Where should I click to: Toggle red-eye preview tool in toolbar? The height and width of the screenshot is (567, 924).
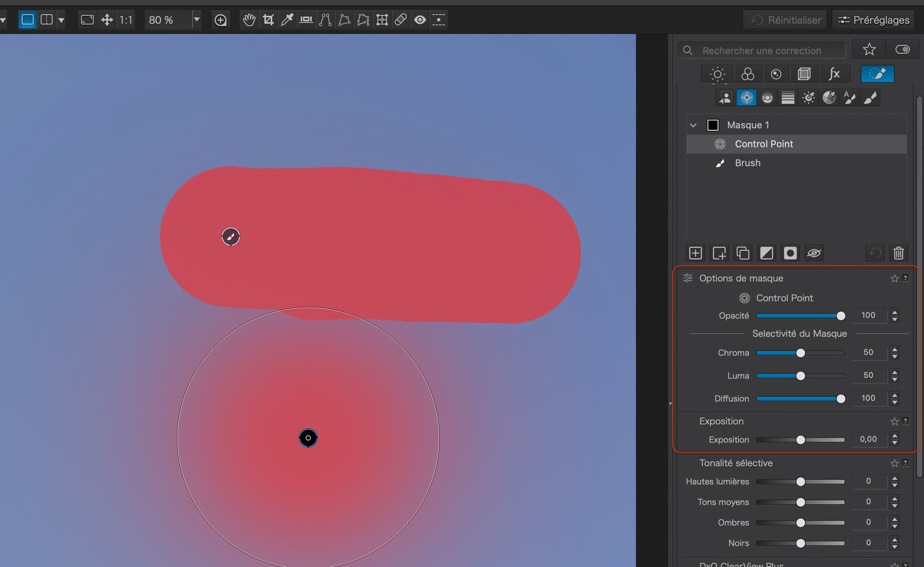pos(420,20)
